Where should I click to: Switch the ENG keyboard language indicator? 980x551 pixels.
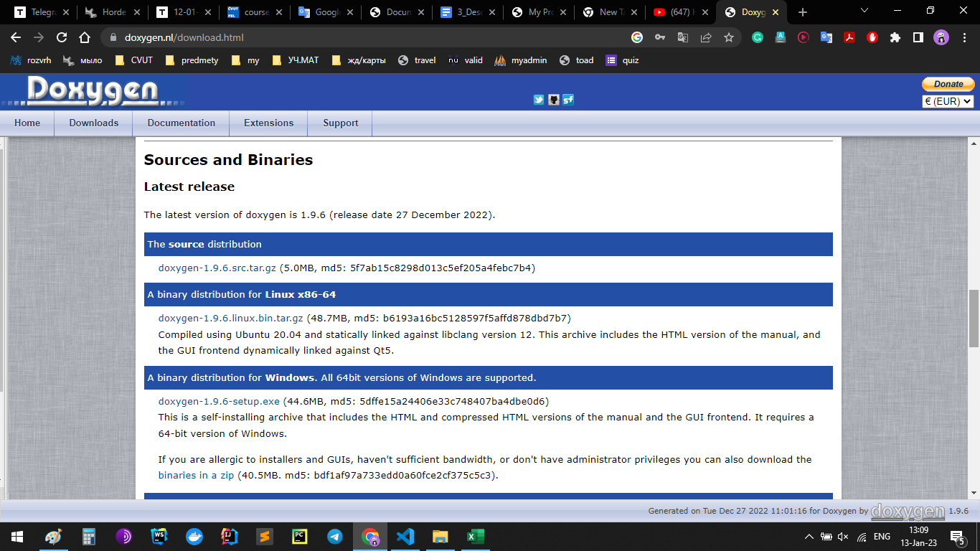(x=882, y=537)
